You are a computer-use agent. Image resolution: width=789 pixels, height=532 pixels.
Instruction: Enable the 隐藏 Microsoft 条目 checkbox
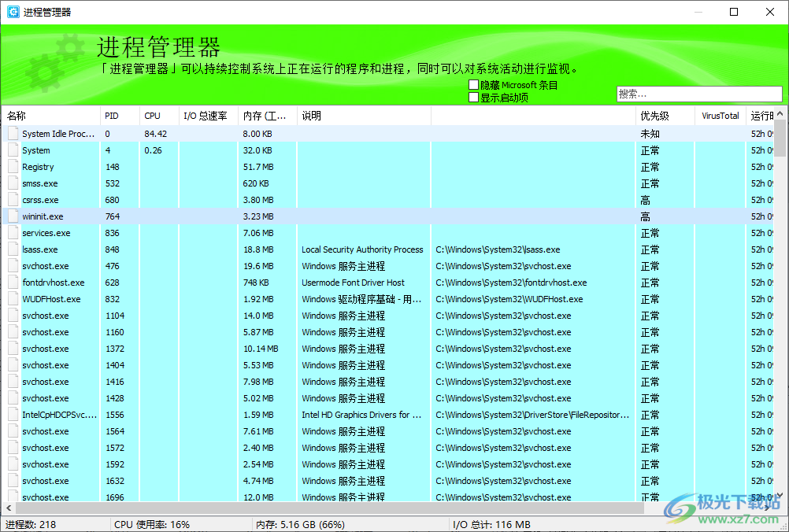click(473, 84)
